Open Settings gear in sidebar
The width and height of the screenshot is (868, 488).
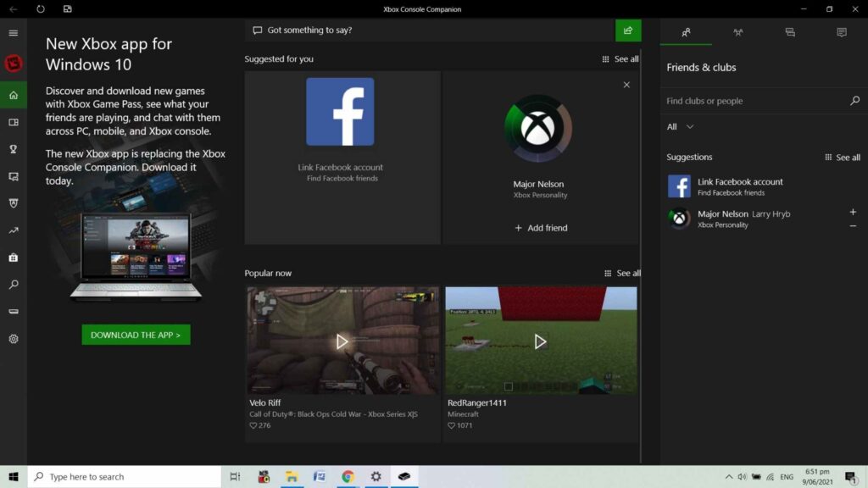(x=14, y=339)
